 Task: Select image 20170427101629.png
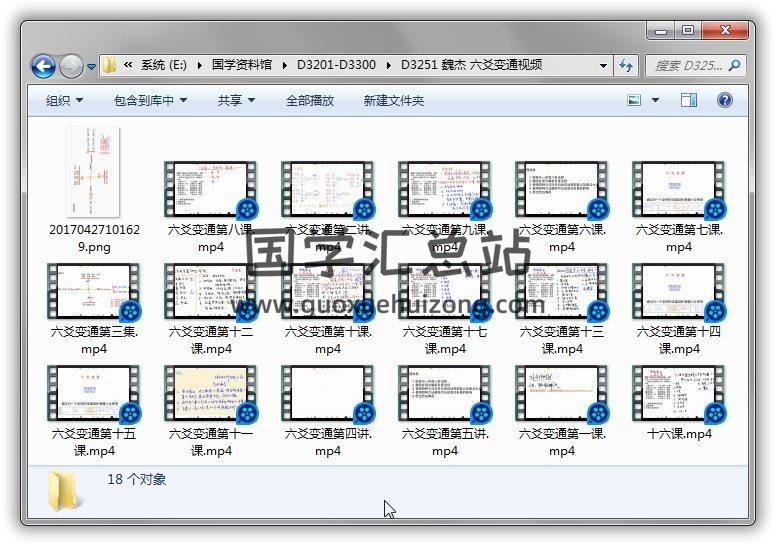pos(94,190)
